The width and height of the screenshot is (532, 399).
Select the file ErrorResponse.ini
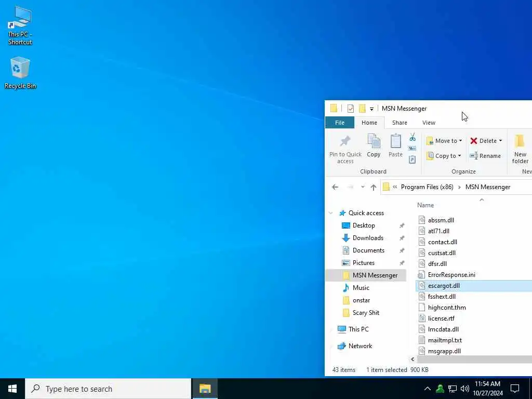[x=451, y=274]
